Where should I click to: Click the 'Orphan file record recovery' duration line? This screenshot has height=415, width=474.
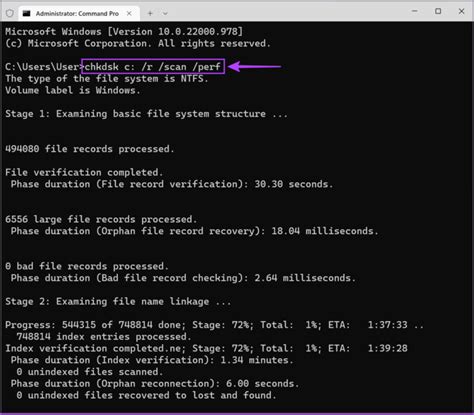point(194,231)
